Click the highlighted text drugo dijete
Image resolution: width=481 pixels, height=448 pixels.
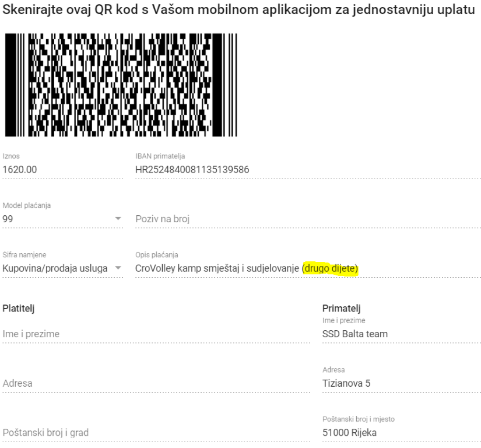tap(330, 268)
